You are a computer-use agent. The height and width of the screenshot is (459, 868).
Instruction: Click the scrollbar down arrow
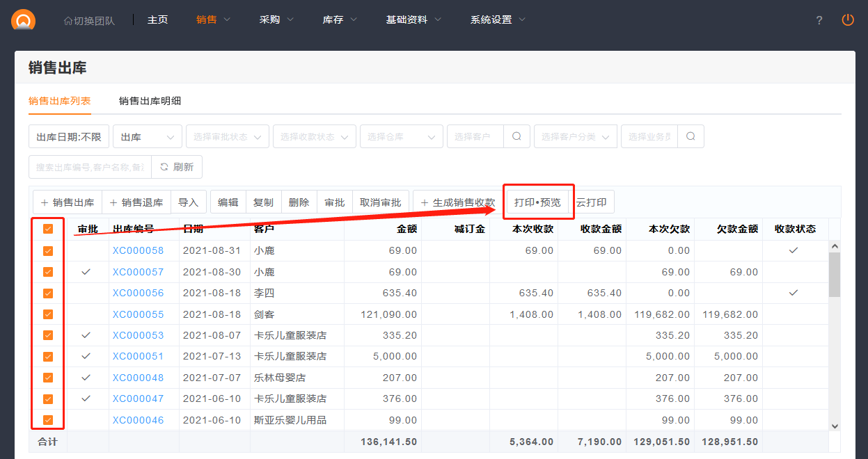click(835, 426)
